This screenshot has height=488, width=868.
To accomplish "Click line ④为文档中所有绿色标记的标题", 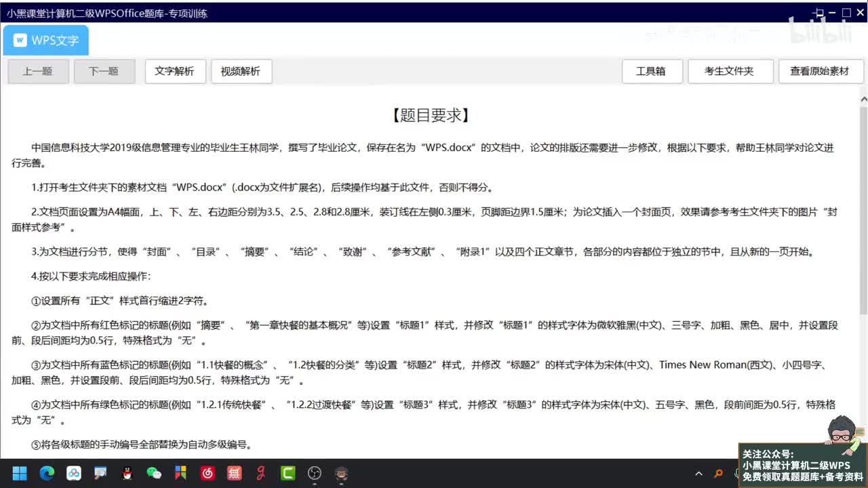I will [423, 413].
